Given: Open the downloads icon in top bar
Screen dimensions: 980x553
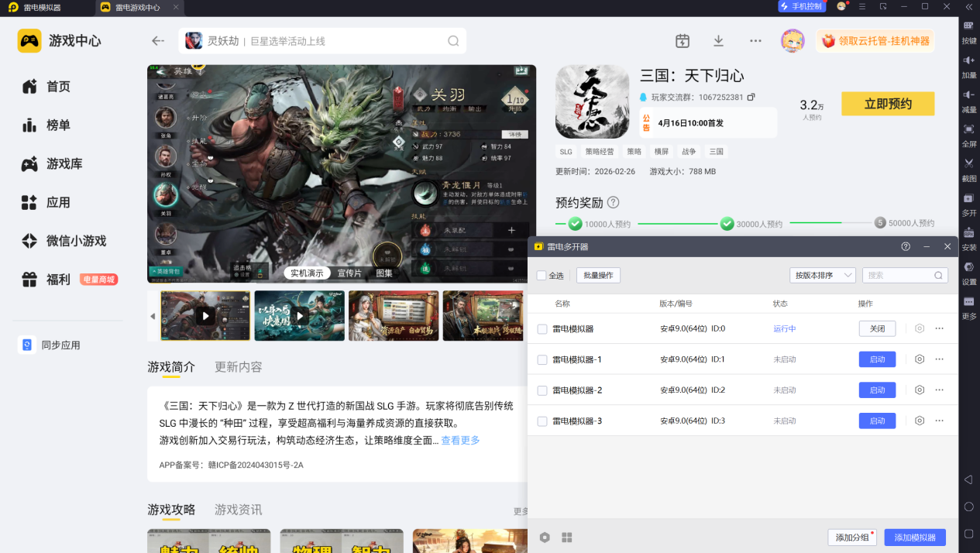Looking at the screenshot, I should (718, 41).
